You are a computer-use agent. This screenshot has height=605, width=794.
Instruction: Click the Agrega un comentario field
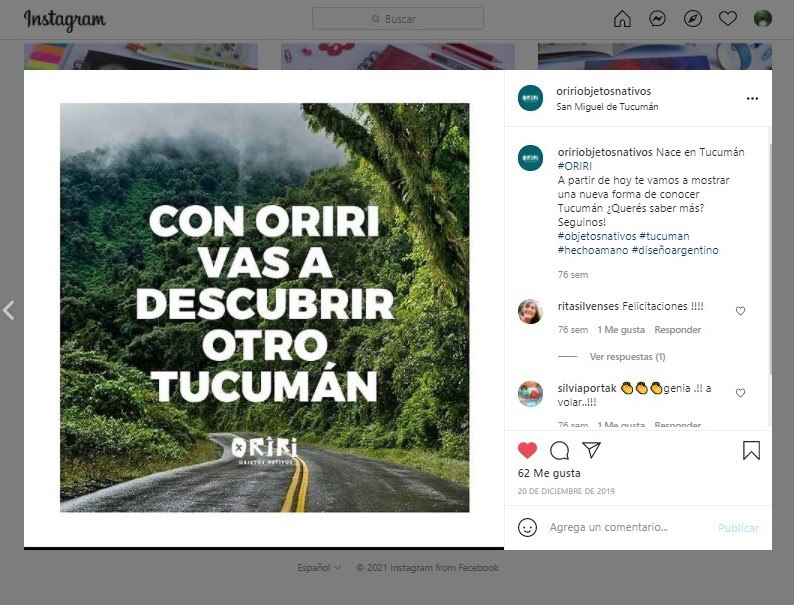coord(609,528)
